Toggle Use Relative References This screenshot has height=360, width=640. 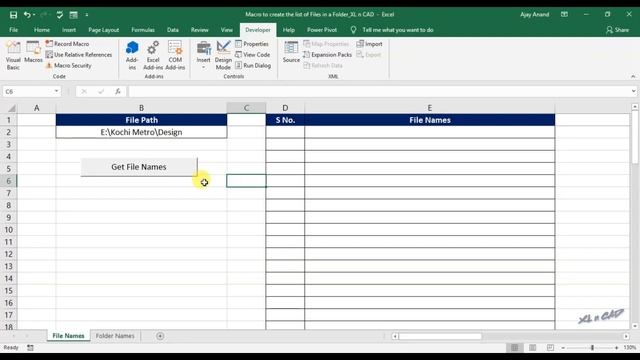(x=79, y=55)
